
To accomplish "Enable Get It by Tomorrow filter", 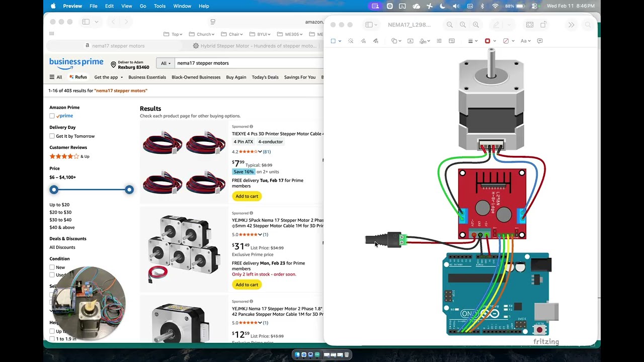I will [x=52, y=136].
